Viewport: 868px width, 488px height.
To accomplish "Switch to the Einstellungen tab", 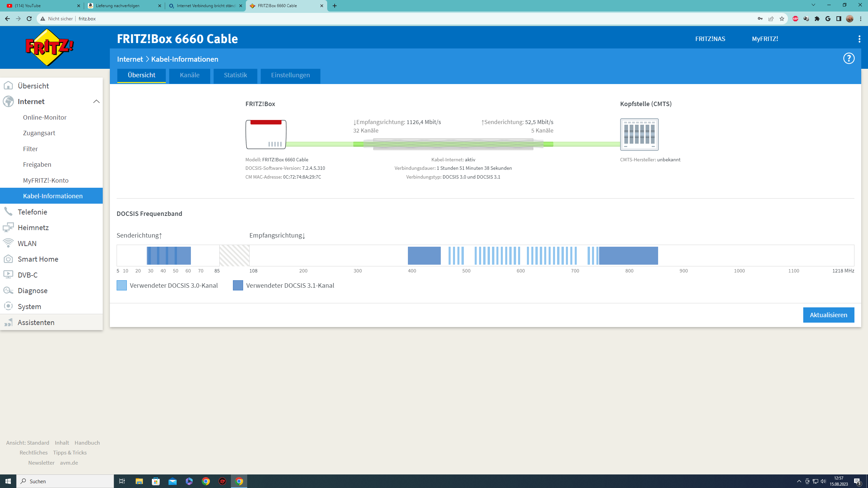I will [x=290, y=76].
